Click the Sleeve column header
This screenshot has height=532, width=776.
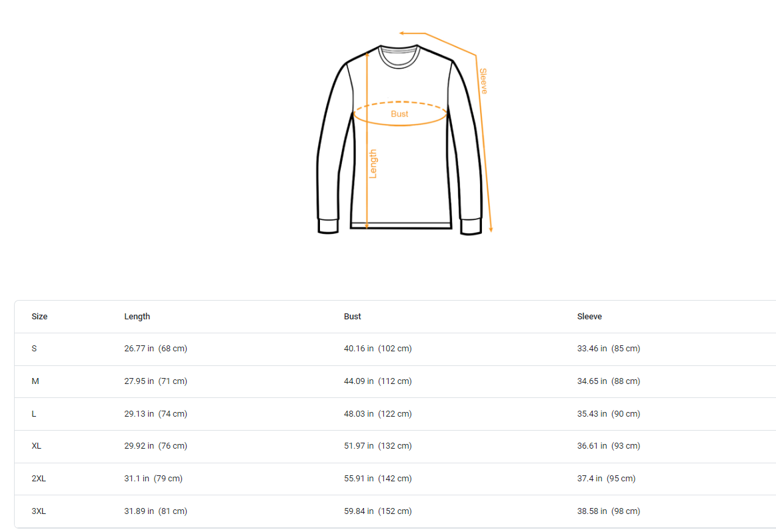(589, 317)
